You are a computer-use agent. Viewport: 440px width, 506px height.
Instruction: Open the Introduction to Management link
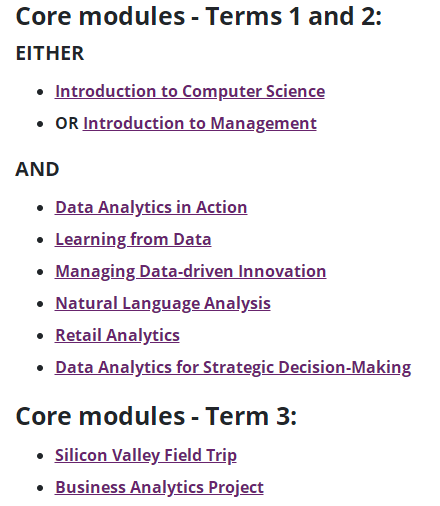pyautogui.click(x=200, y=123)
